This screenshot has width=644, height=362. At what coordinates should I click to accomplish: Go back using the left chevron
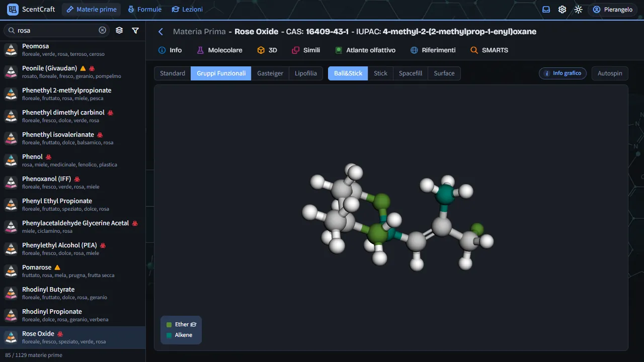coord(161,32)
